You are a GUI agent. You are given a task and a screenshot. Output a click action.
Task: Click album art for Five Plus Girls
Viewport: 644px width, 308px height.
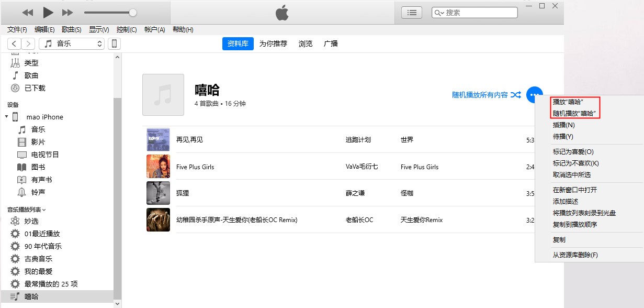pos(158,167)
